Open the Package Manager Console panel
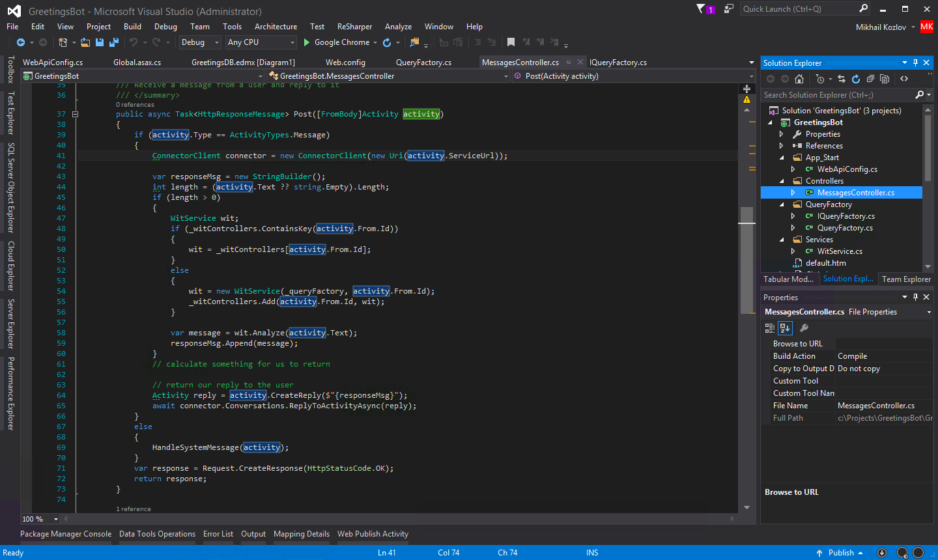The height and width of the screenshot is (560, 938). pos(66,534)
